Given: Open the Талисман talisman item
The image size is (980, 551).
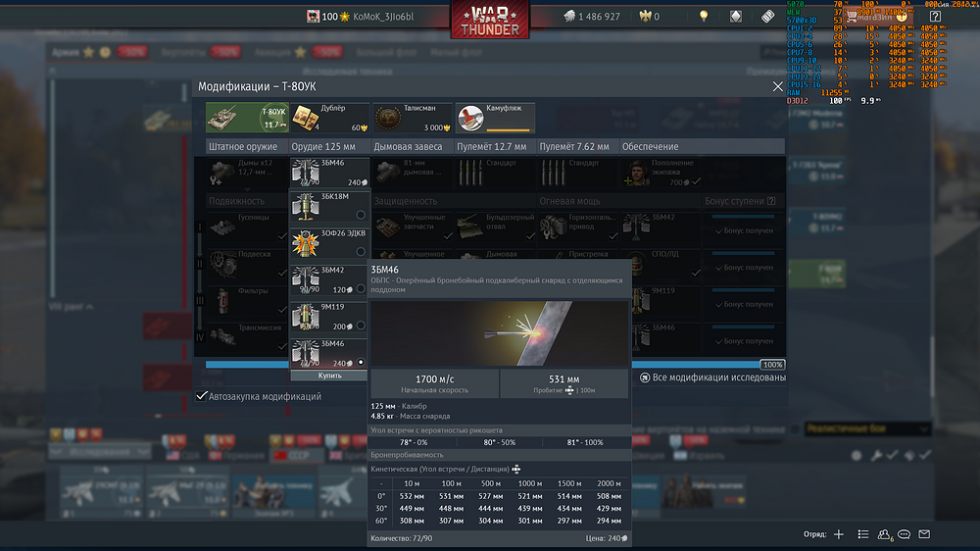Looking at the screenshot, I should tap(413, 118).
